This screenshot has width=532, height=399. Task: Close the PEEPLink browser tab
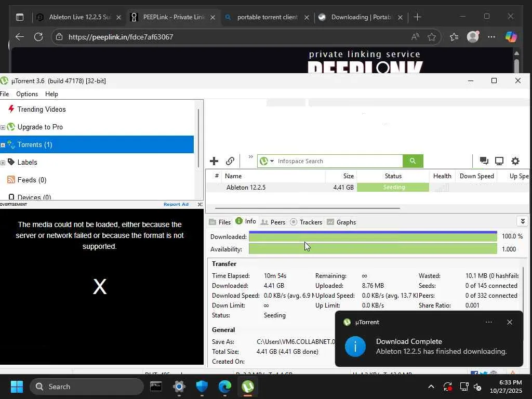(x=212, y=17)
